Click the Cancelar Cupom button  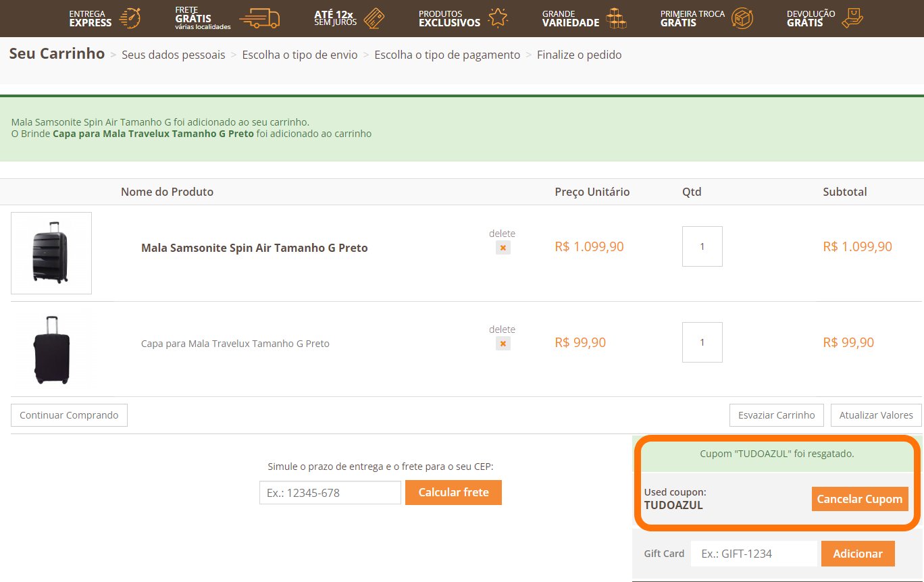click(x=860, y=499)
